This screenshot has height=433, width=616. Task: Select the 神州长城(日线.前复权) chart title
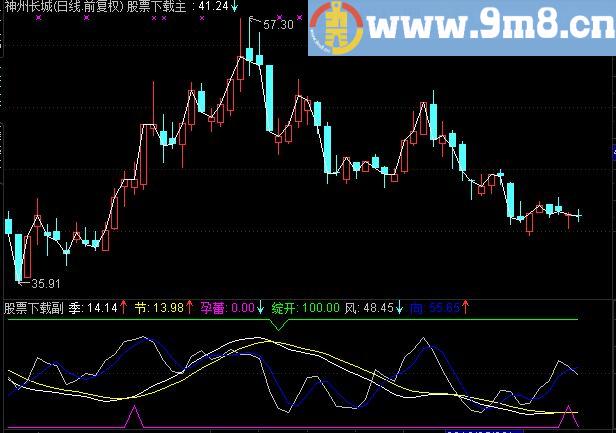[x=64, y=6]
